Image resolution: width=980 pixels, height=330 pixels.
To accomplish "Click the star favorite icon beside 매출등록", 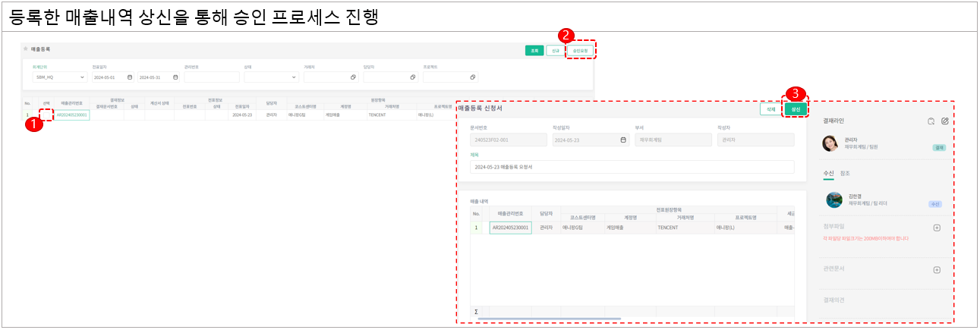I will click(x=26, y=49).
